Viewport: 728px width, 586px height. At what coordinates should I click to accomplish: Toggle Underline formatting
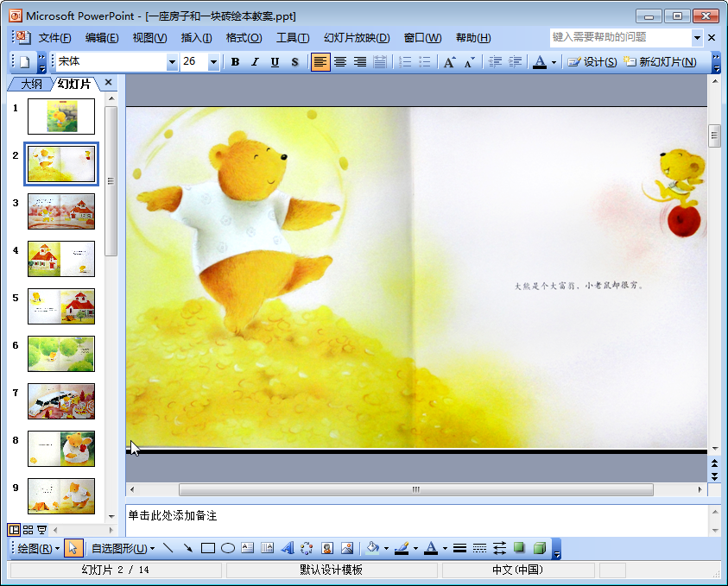[x=275, y=62]
